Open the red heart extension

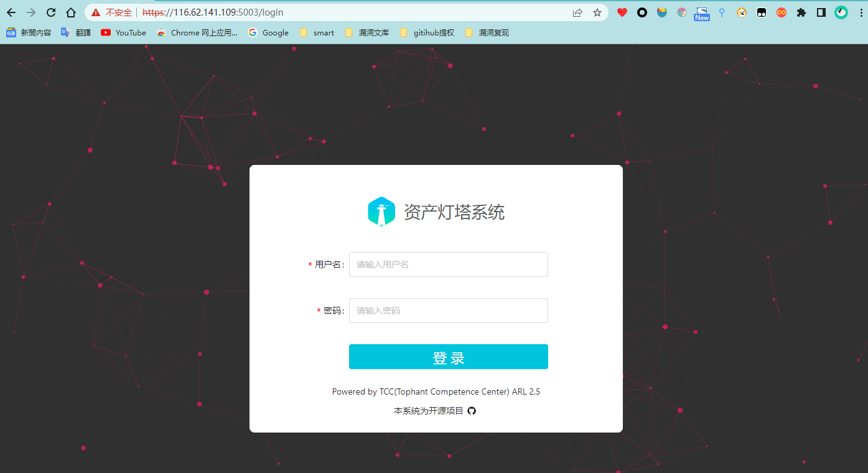point(622,12)
